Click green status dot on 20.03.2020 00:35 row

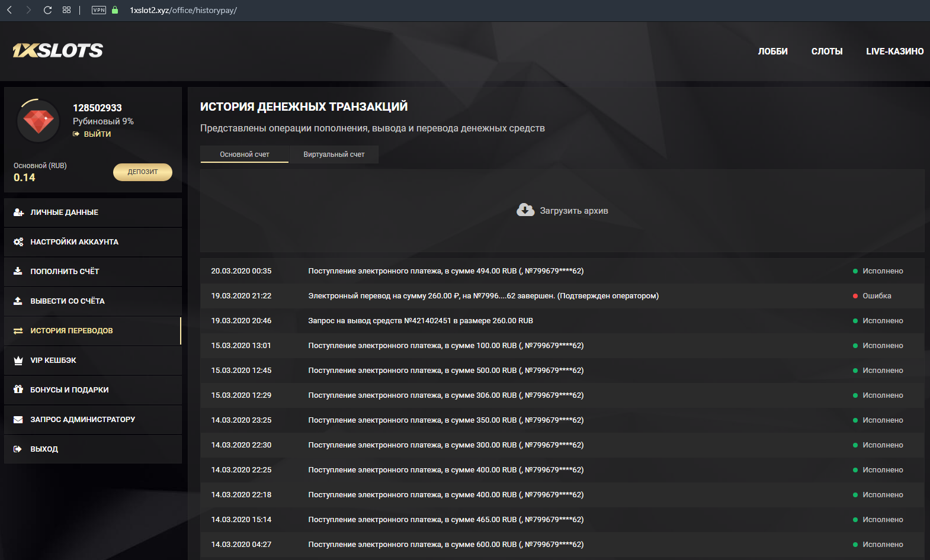tap(855, 271)
